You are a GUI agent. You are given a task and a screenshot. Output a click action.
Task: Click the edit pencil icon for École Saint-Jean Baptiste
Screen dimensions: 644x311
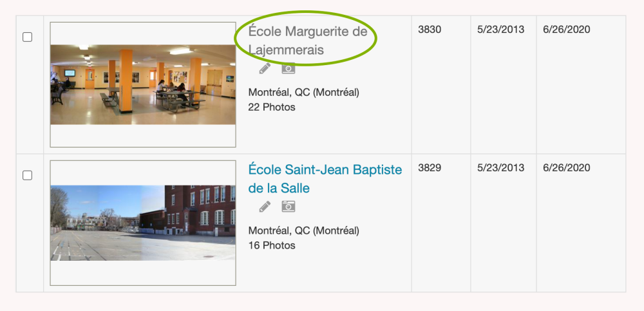tap(265, 207)
